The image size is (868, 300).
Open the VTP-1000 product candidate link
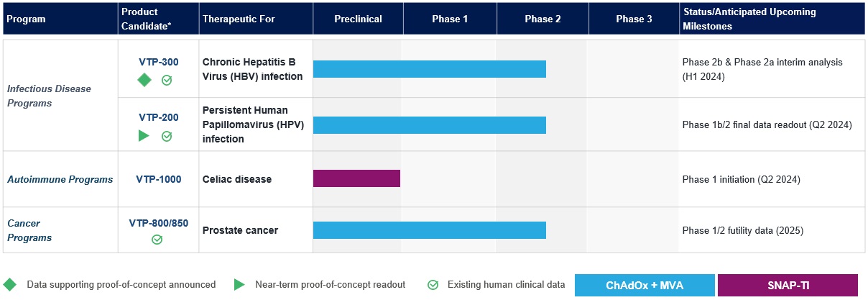[159, 179]
